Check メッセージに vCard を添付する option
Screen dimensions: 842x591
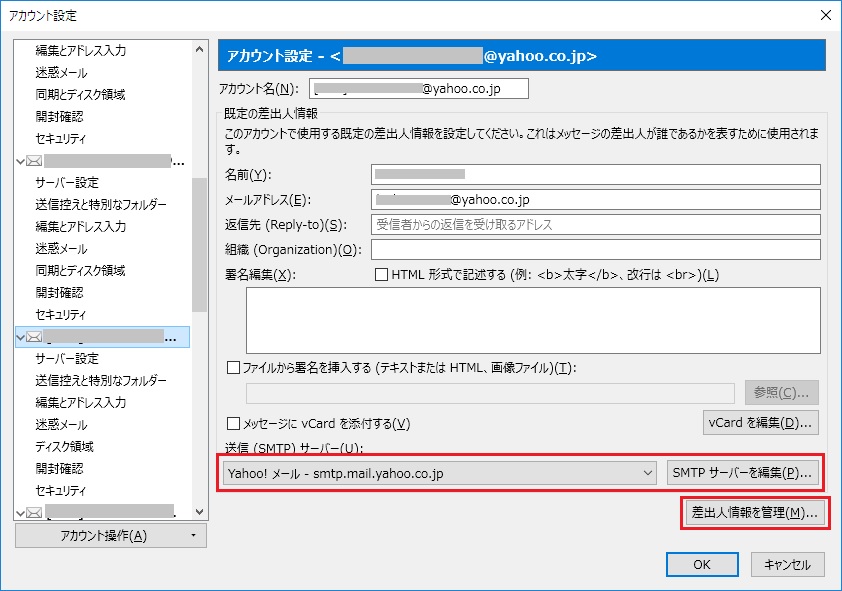tap(234, 423)
